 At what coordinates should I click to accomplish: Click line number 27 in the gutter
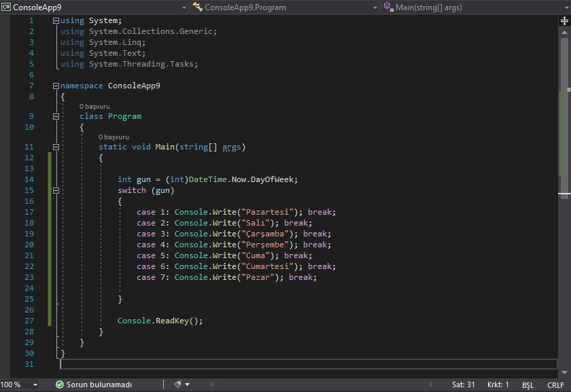pos(29,321)
